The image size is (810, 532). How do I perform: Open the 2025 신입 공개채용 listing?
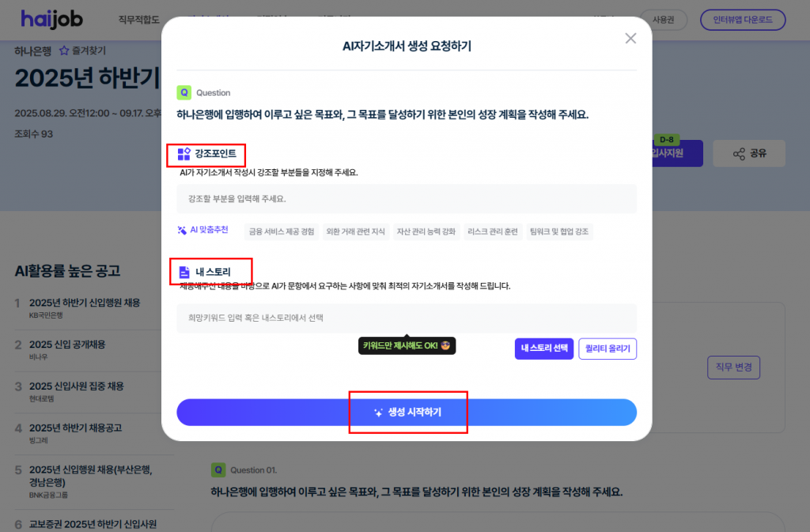point(67,345)
